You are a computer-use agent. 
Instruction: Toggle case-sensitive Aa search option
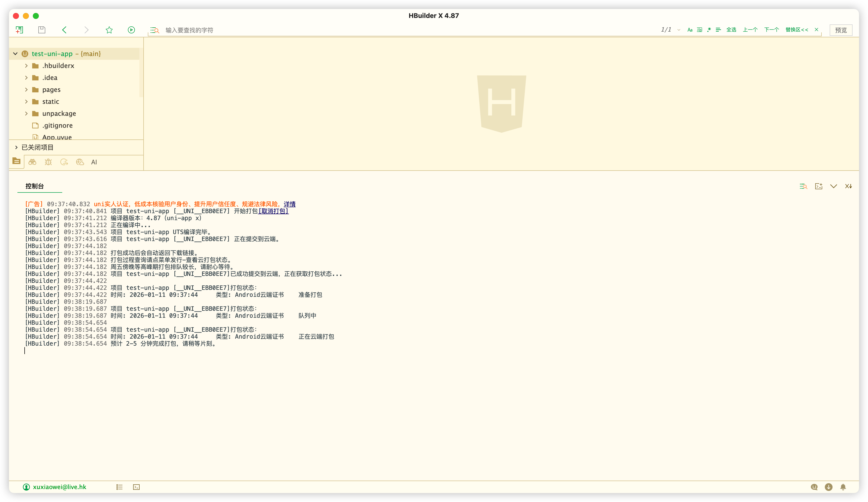coord(690,30)
